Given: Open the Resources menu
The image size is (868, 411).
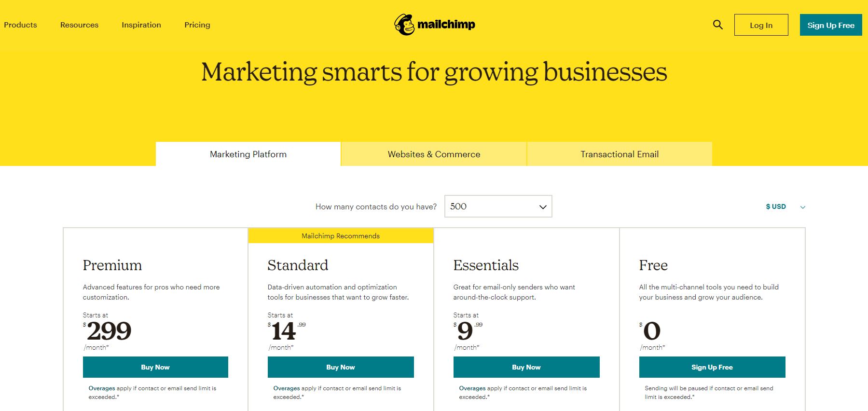Looking at the screenshot, I should pos(79,25).
